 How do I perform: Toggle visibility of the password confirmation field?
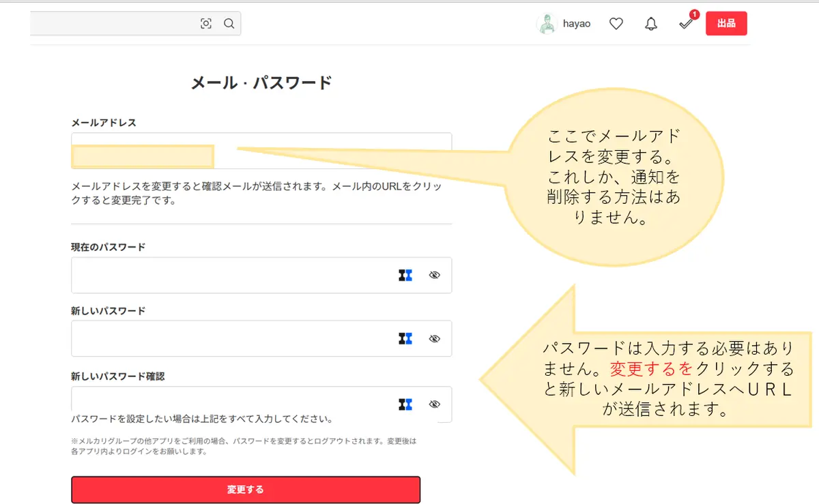click(x=435, y=404)
